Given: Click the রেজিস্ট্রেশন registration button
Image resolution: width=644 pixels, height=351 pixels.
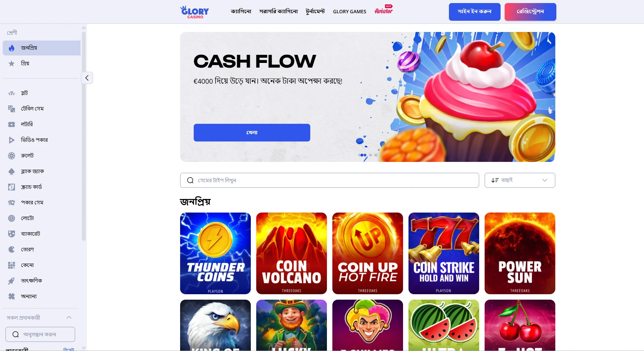Looking at the screenshot, I should point(530,12).
